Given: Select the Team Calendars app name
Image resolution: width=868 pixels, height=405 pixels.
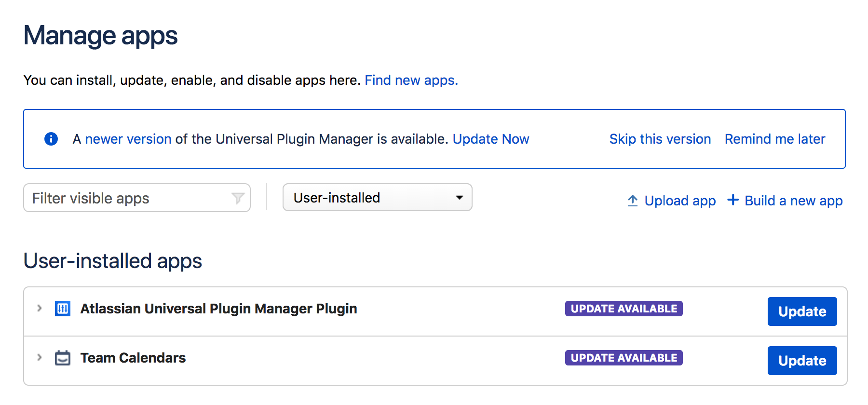Looking at the screenshot, I should [133, 358].
